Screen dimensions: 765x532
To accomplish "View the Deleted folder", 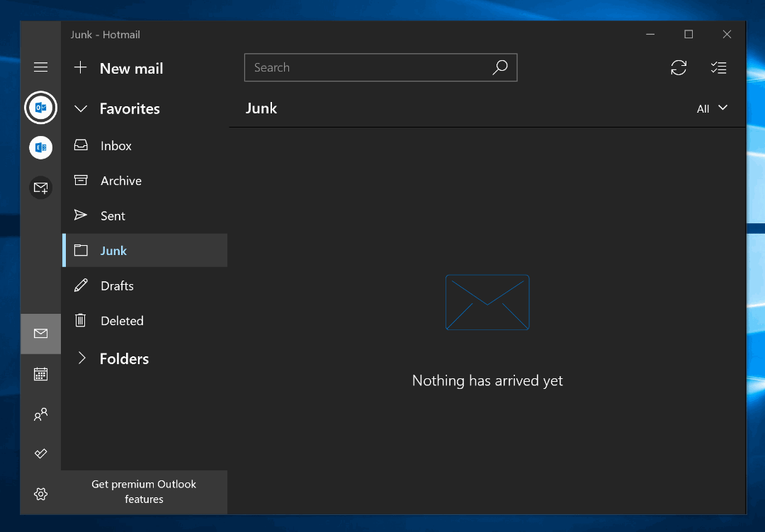I will click(x=145, y=321).
